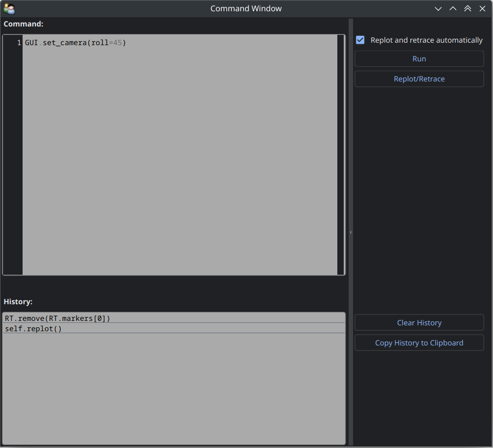The width and height of the screenshot is (493, 448).
Task: Click the Replot/Retrace button
Action: (419, 79)
